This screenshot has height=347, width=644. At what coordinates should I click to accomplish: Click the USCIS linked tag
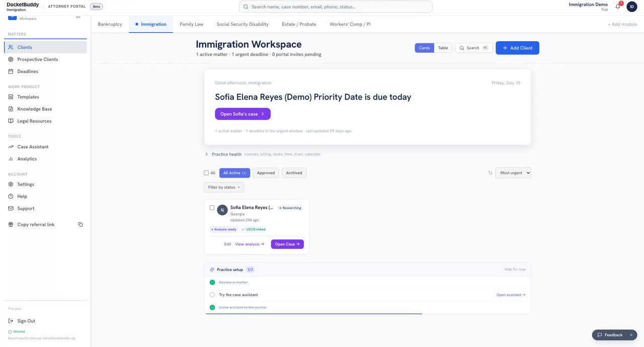(x=254, y=229)
